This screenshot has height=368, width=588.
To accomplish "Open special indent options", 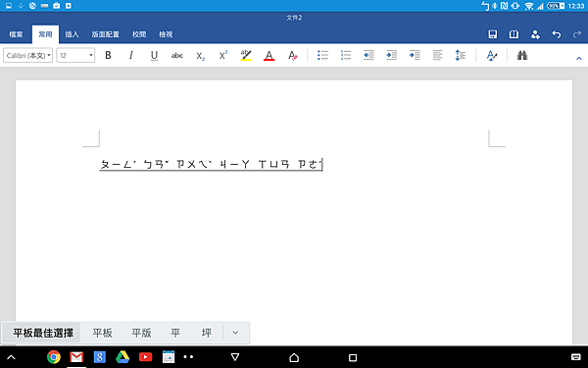I will (415, 55).
